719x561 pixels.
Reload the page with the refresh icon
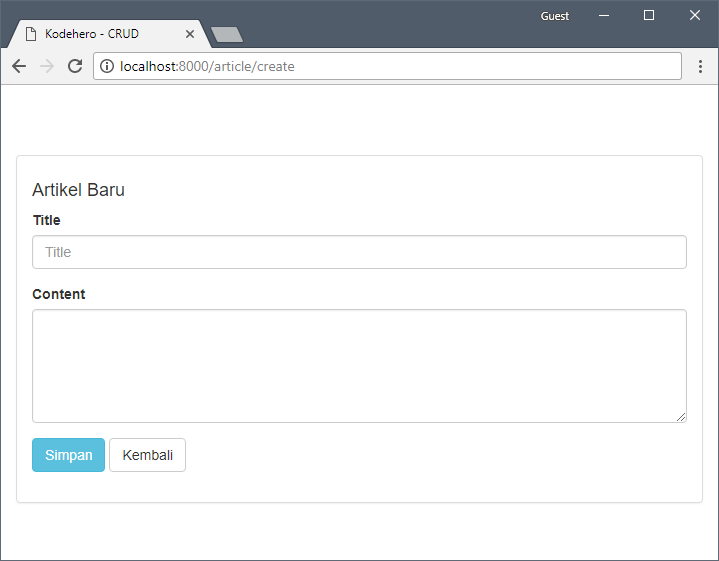click(75, 66)
